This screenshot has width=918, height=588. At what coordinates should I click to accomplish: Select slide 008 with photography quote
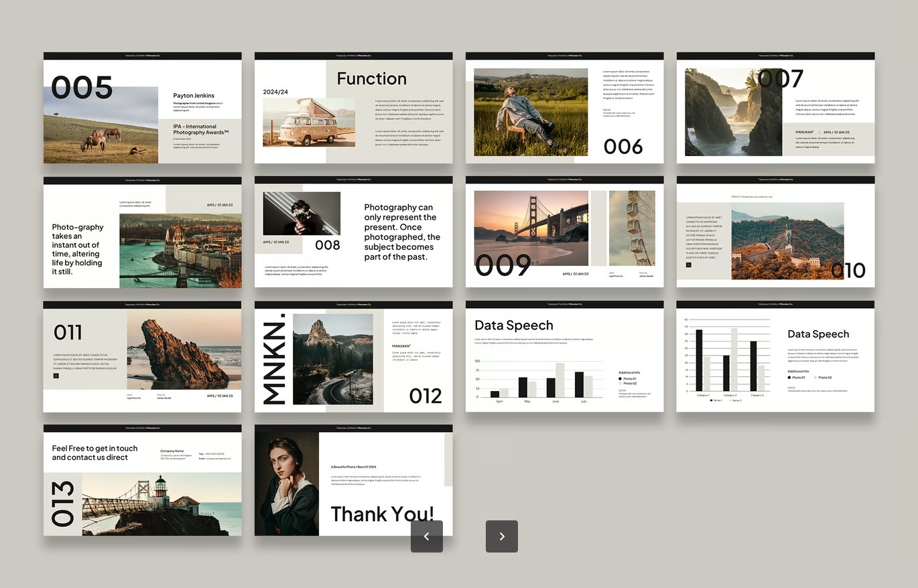(353, 232)
